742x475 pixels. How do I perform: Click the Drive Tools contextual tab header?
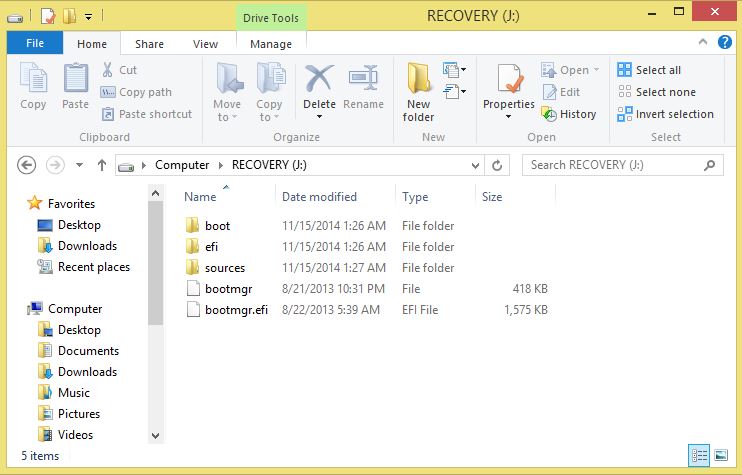(x=271, y=18)
